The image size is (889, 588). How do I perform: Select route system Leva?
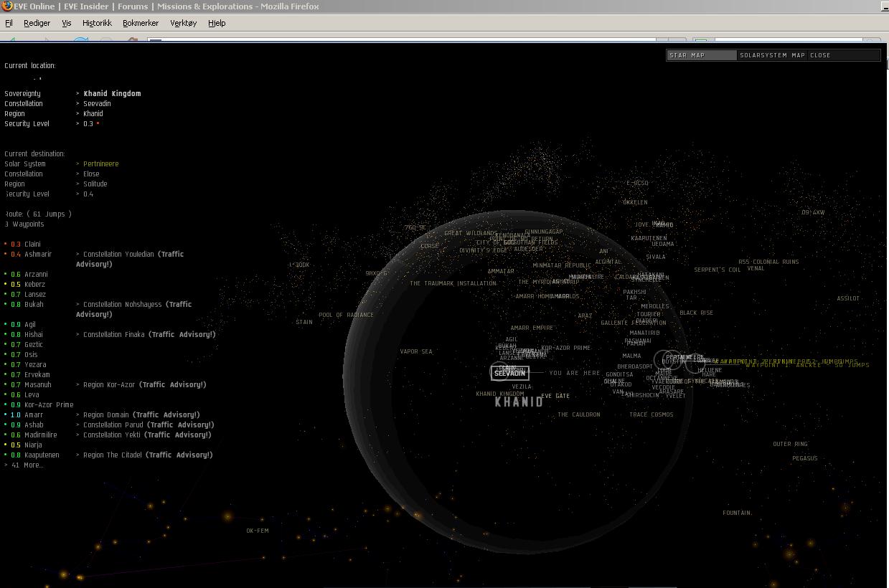[x=32, y=394]
